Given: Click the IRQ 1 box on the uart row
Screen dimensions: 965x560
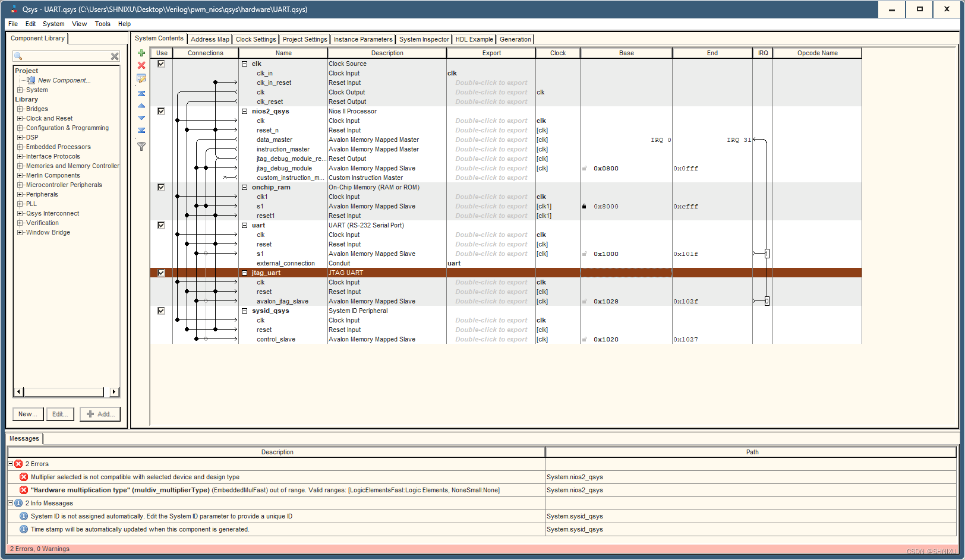Looking at the screenshot, I should 767,254.
